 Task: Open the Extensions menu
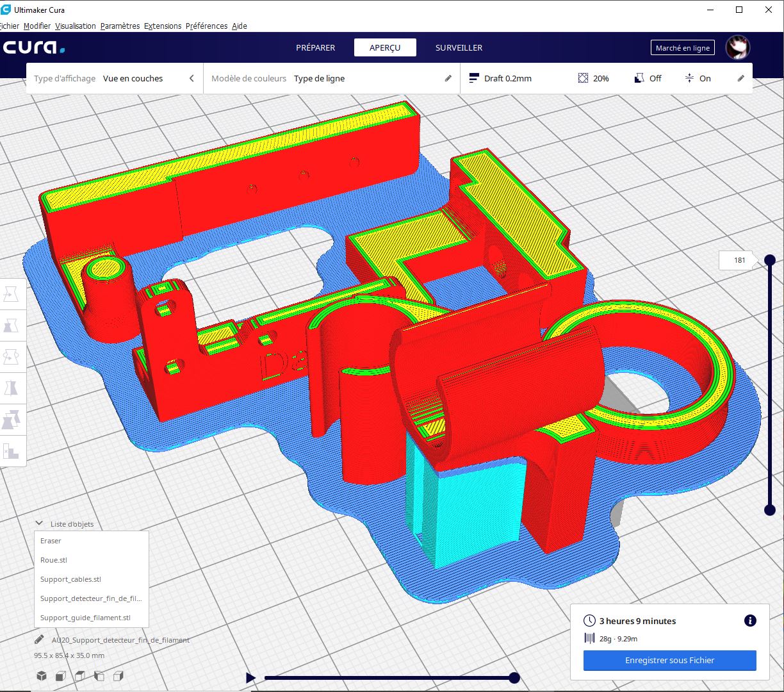(x=163, y=26)
